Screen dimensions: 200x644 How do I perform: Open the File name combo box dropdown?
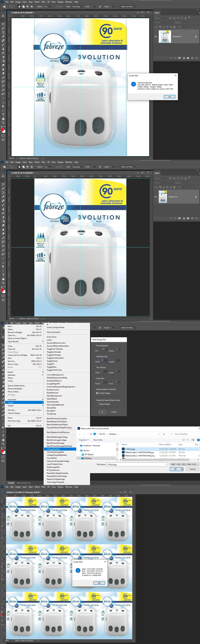click(x=166, y=464)
